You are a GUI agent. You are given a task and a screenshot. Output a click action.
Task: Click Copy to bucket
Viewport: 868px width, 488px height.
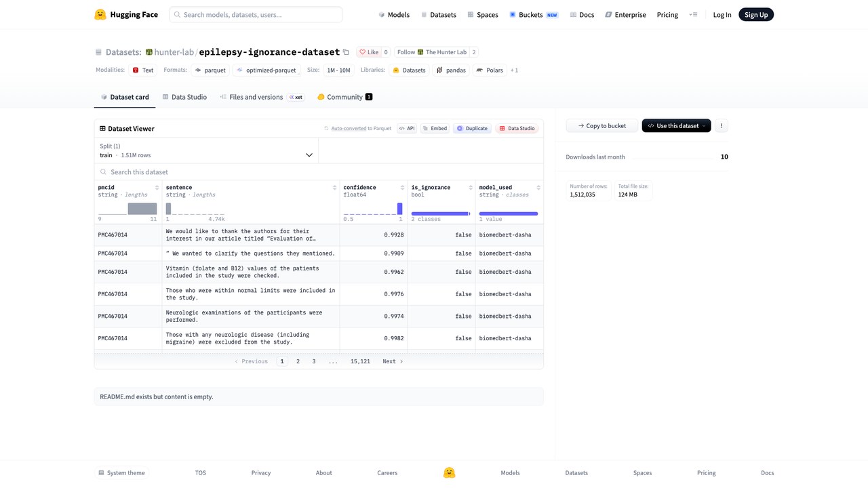click(x=602, y=125)
